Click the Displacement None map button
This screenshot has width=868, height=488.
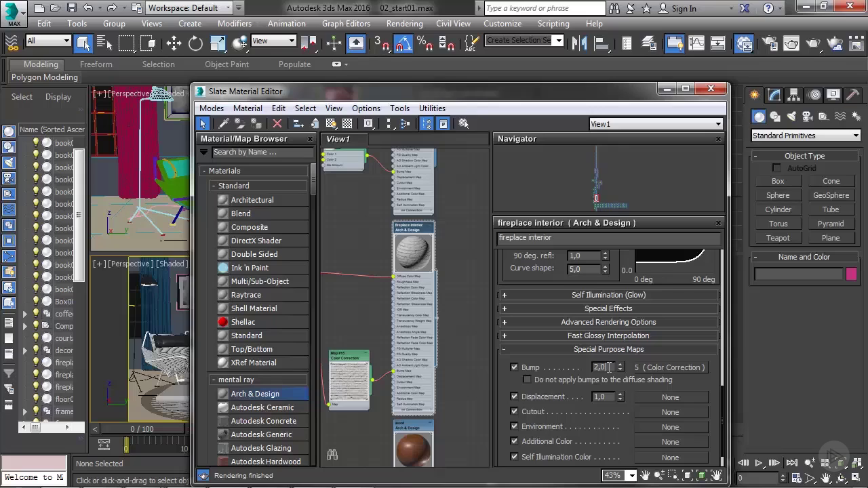pos(670,397)
